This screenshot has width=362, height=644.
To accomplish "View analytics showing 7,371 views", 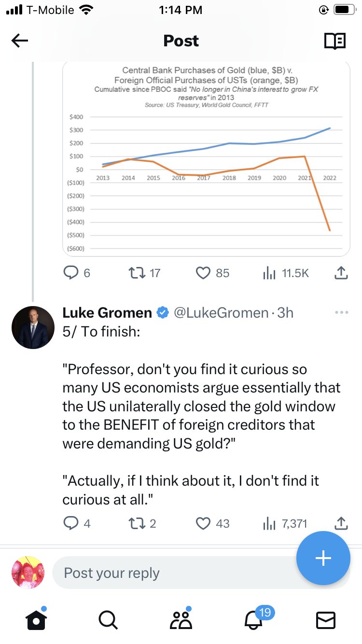I will 268,523.
